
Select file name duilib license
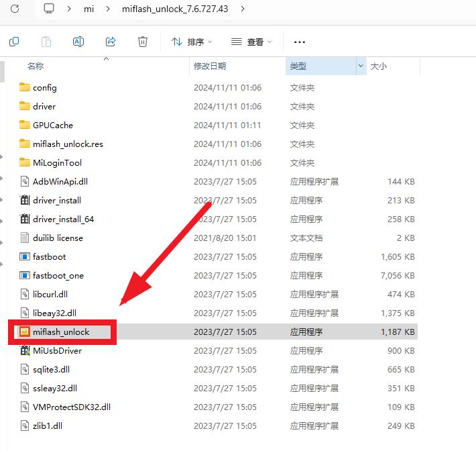(58, 238)
